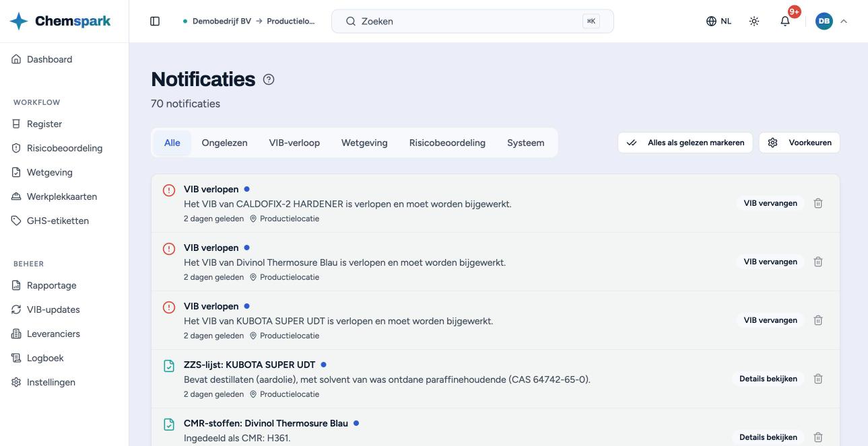Click the help icon beside Notificaties
The width and height of the screenshot is (868, 446).
point(269,79)
